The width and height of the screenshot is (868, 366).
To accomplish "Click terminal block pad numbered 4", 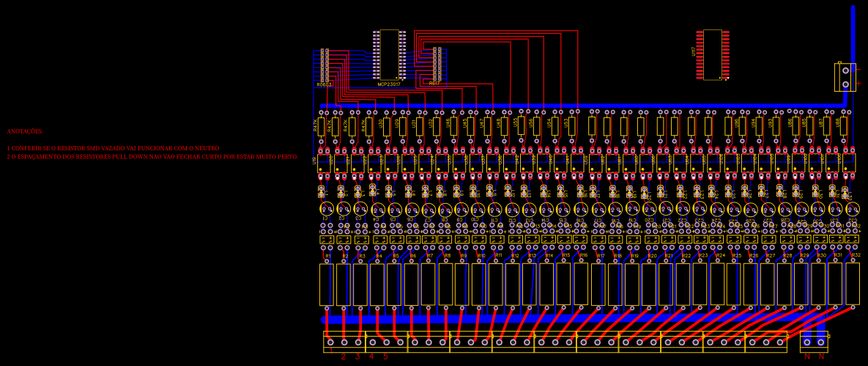I will click(373, 342).
